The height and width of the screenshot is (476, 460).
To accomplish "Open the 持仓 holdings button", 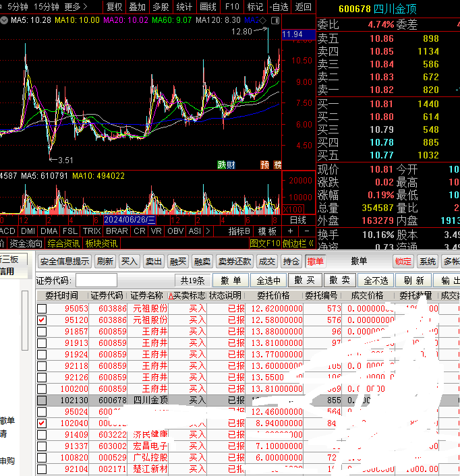I will 291,262.
